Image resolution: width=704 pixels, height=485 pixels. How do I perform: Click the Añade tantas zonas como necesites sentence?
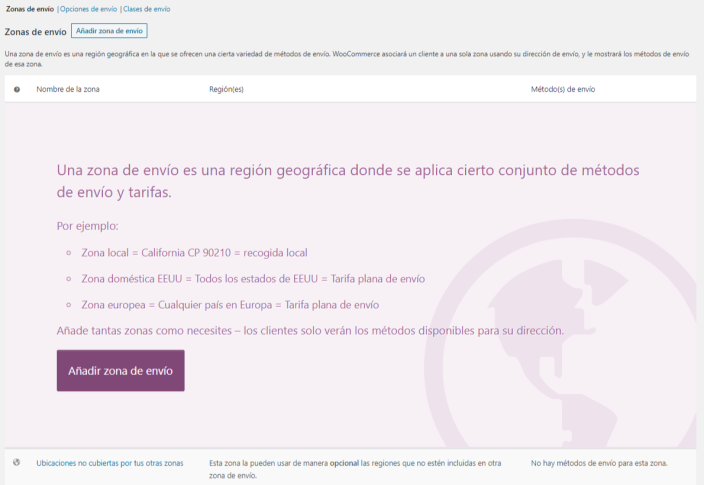[310, 331]
